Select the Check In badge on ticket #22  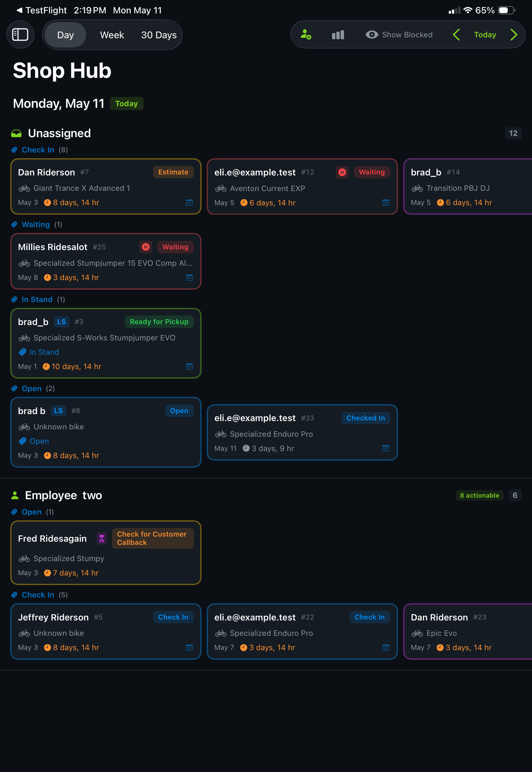[x=369, y=617]
